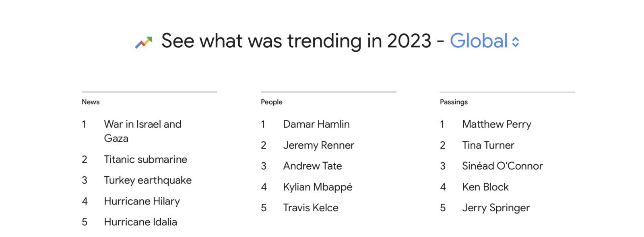Click Jeremy Renner trend
This screenshot has height=237, width=644.
(x=318, y=145)
